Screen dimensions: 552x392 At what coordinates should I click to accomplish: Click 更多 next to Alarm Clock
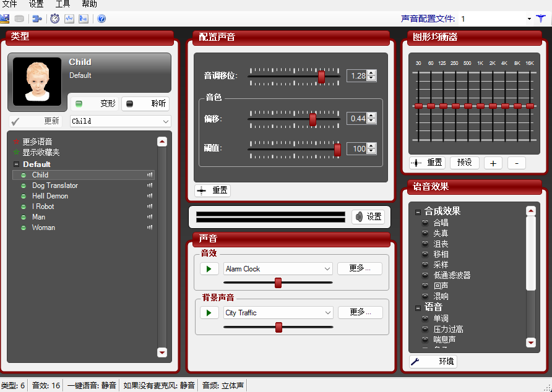(x=360, y=268)
